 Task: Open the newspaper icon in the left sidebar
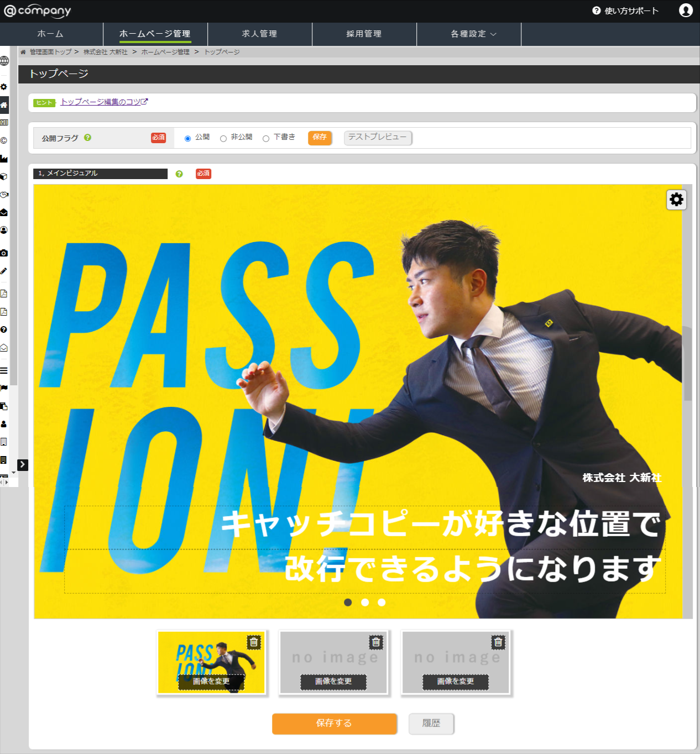point(4,123)
